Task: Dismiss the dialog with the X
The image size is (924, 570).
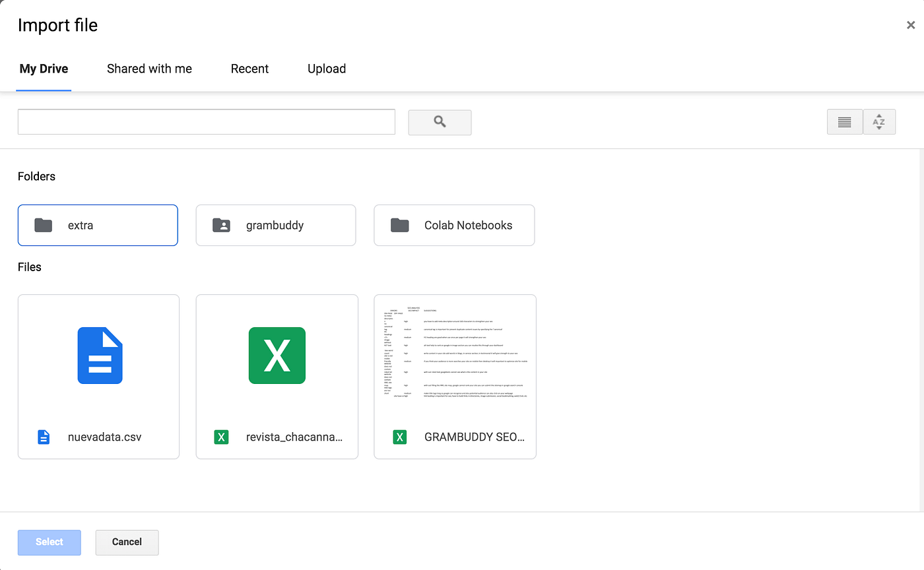Action: [x=910, y=24]
